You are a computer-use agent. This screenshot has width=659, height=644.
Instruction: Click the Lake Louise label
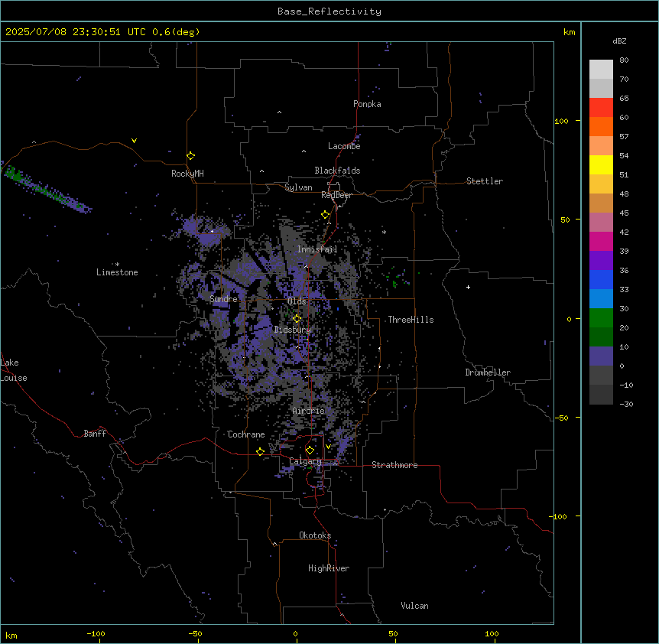14,370
